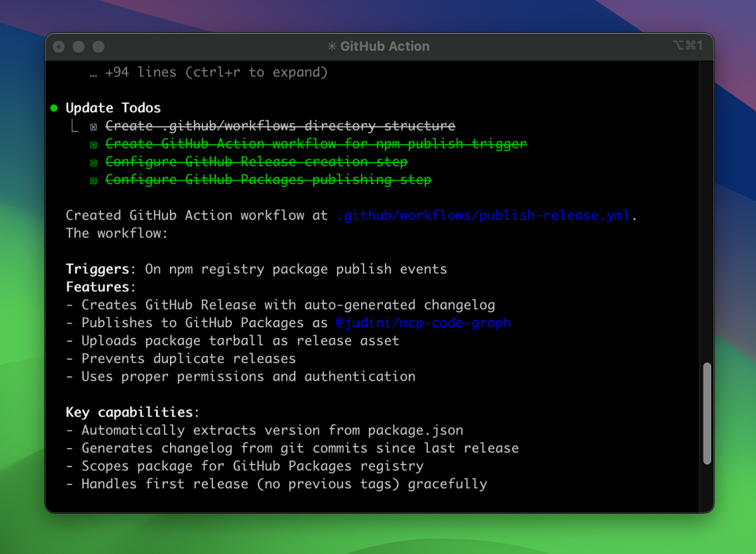The image size is (756, 554).
Task: Click the spinner icon beside GitHub Action title
Action: [x=332, y=47]
